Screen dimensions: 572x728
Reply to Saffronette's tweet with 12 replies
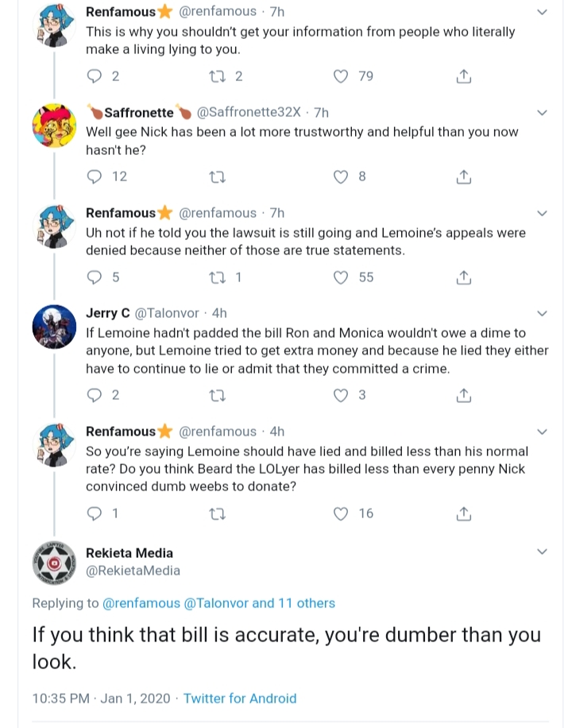coord(95,177)
